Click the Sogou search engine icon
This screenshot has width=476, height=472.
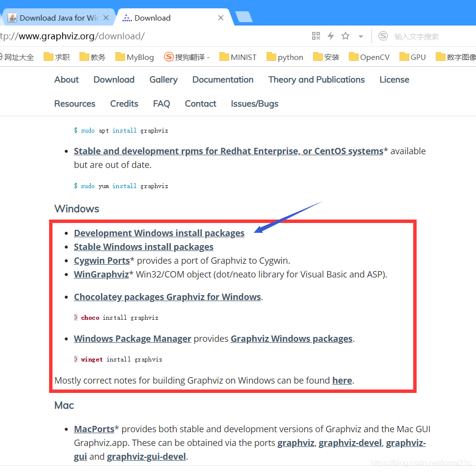click(383, 36)
